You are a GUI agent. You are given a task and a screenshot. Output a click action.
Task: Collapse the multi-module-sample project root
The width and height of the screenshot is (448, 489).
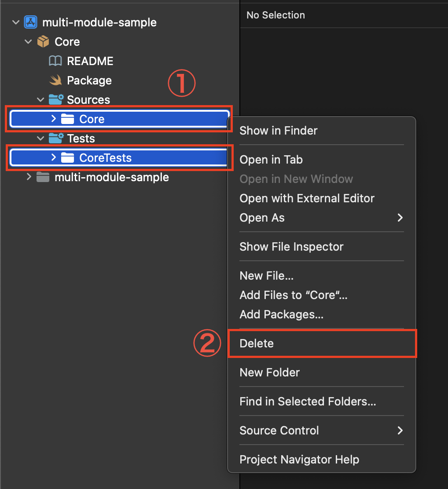(x=15, y=22)
